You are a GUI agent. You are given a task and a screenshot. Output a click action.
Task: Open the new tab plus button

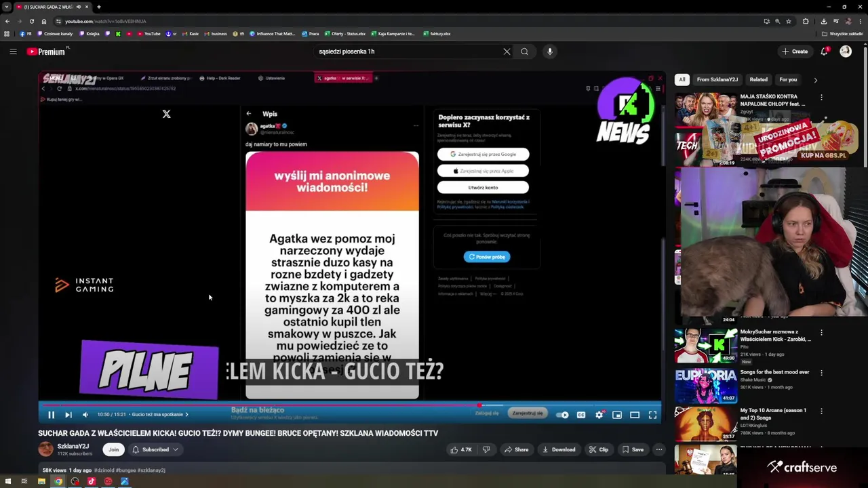pyautogui.click(x=99, y=7)
